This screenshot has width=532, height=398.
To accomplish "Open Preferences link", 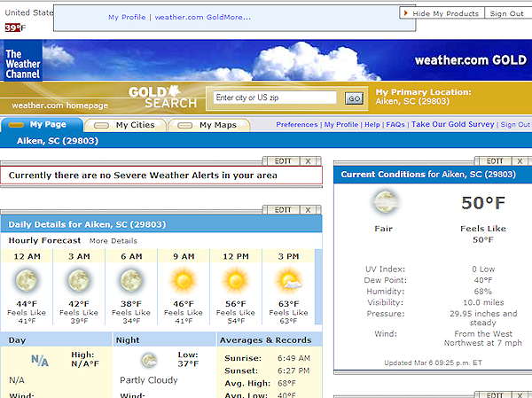I will [297, 124].
